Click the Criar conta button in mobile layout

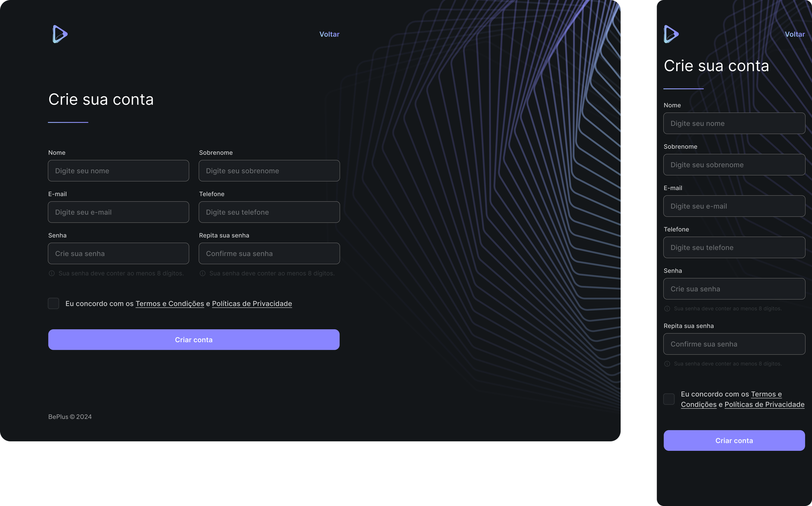pos(734,440)
